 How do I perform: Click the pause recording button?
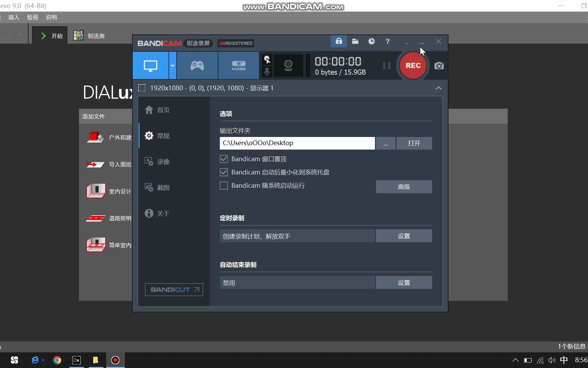coord(387,65)
